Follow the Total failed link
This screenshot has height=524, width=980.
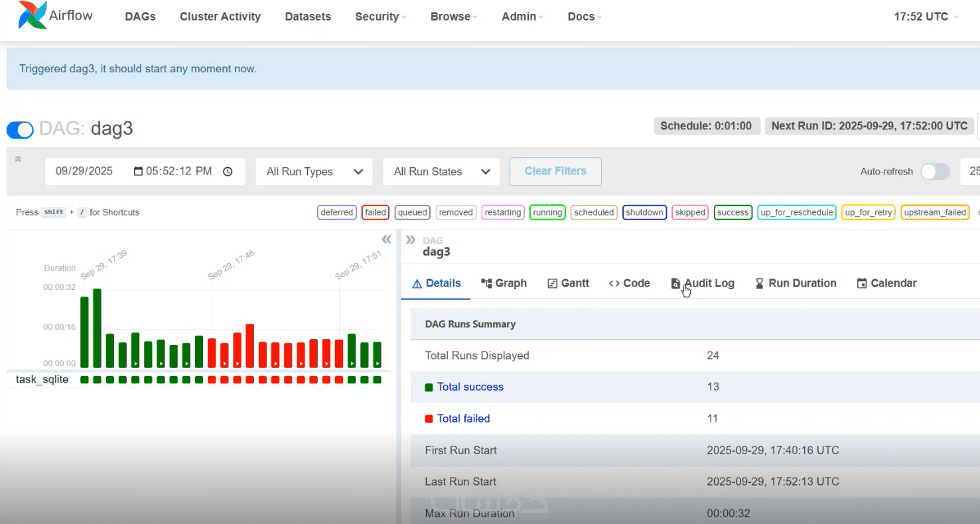click(x=463, y=419)
